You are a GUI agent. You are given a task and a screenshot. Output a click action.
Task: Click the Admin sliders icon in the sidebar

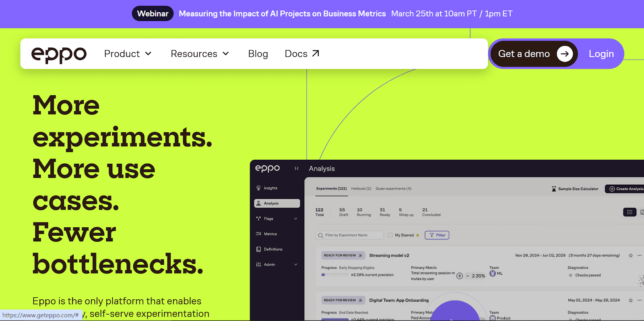click(x=258, y=264)
